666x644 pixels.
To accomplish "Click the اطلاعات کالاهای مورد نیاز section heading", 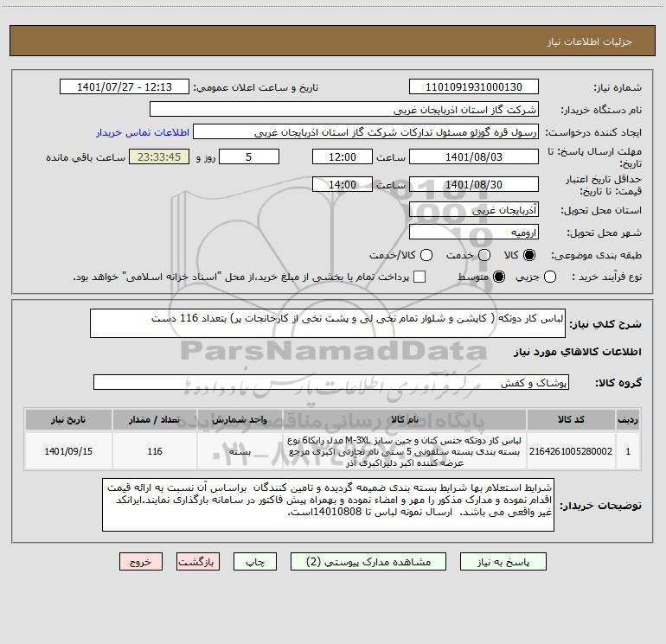I will [x=577, y=352].
